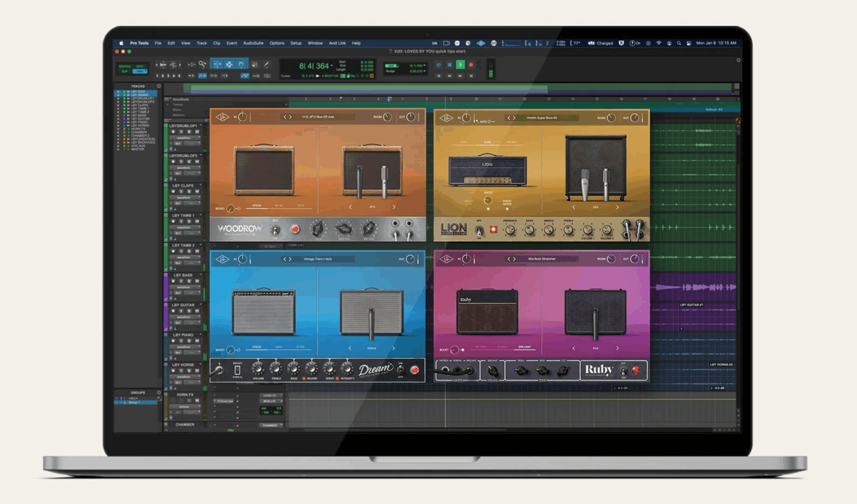
Task: Select previous preset on Lion plugin
Action: coord(509,118)
